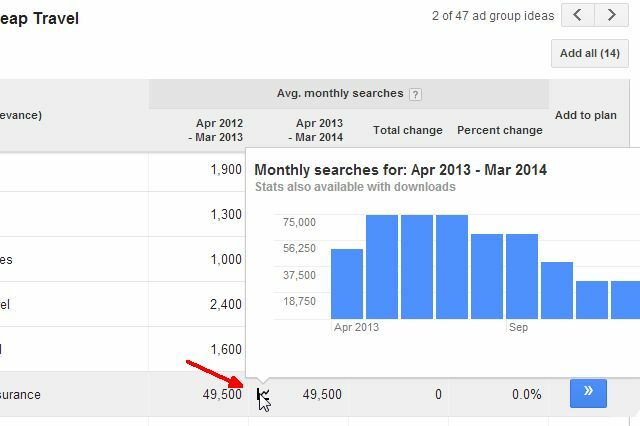Click the bar above the Sep label

click(x=522, y=277)
